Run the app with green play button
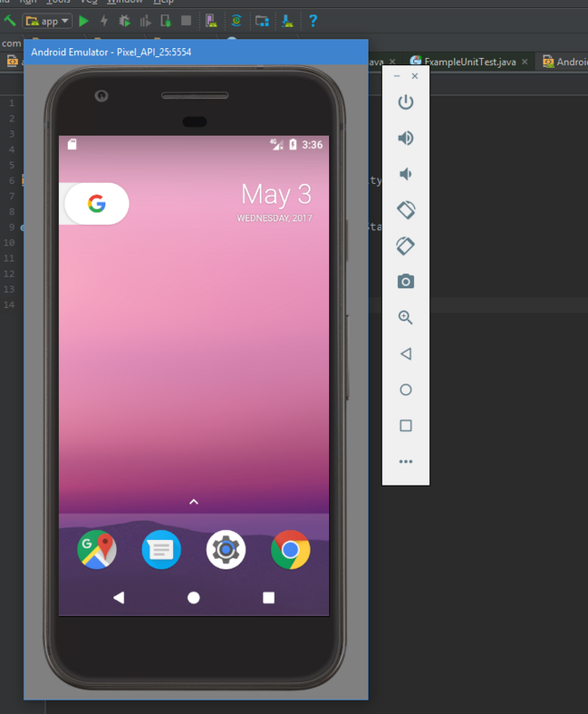 click(x=84, y=21)
